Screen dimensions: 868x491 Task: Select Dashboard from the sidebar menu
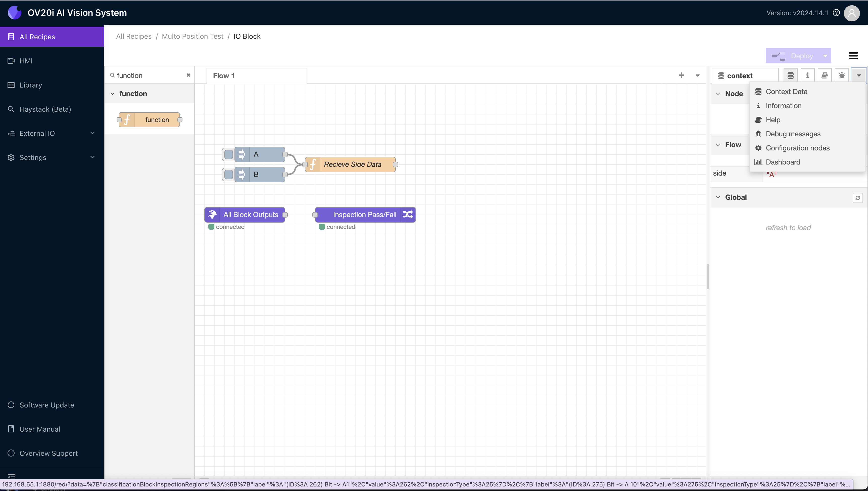(x=782, y=162)
